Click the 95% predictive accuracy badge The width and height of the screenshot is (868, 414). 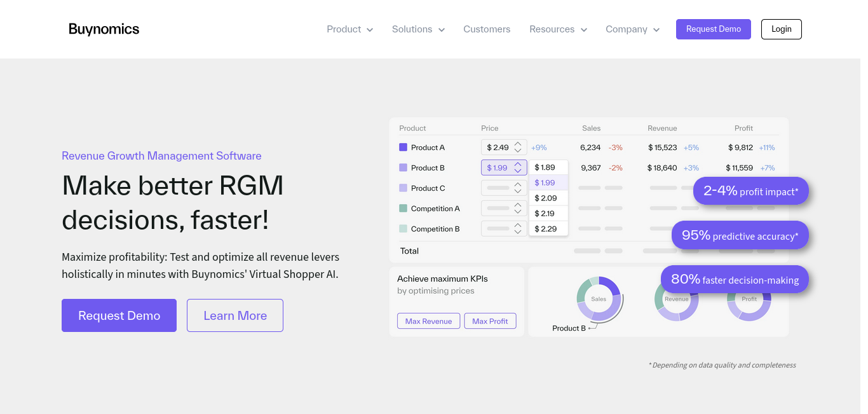click(x=740, y=235)
